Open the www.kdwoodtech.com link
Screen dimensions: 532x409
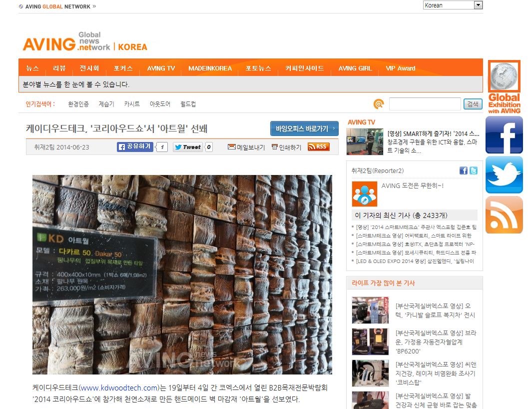point(119,388)
